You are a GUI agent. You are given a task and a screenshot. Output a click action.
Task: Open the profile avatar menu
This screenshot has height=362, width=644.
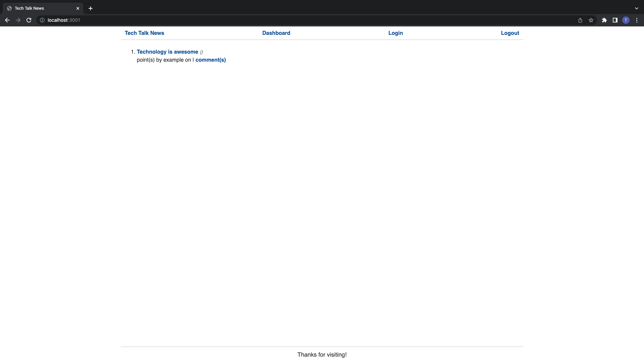[x=626, y=20]
